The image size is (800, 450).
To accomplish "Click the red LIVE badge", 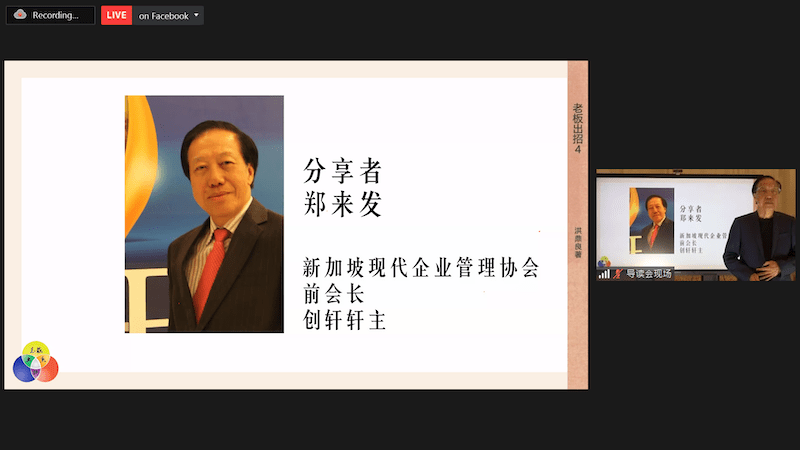I will coord(117,15).
